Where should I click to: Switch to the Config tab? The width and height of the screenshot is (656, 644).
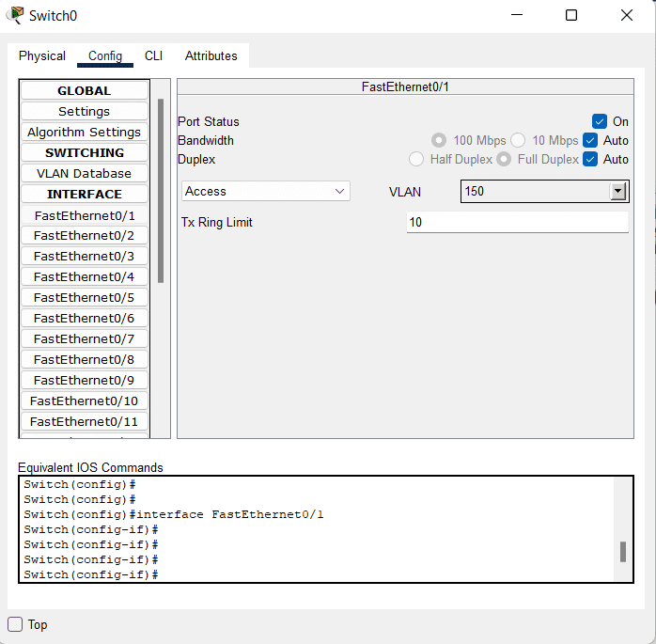tap(105, 55)
